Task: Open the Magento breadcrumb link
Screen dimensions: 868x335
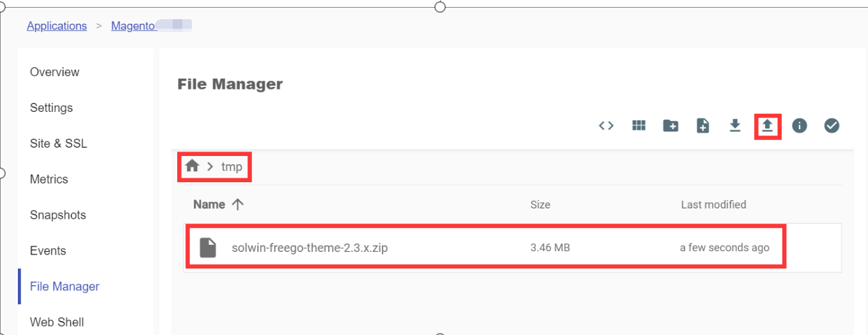Action: coord(133,26)
